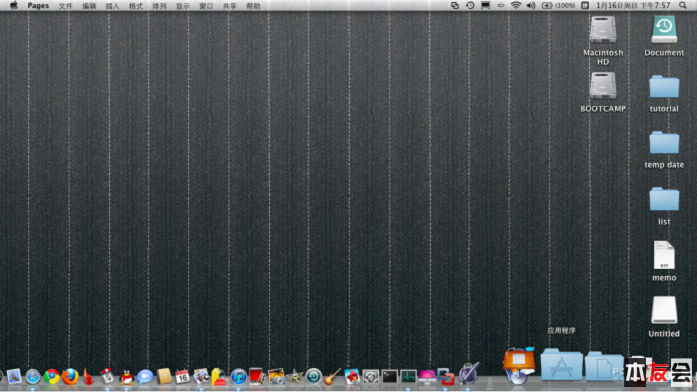Screen dimensions: 697x392
Task: Select the tutorial folder on desktop
Action: 664,86
